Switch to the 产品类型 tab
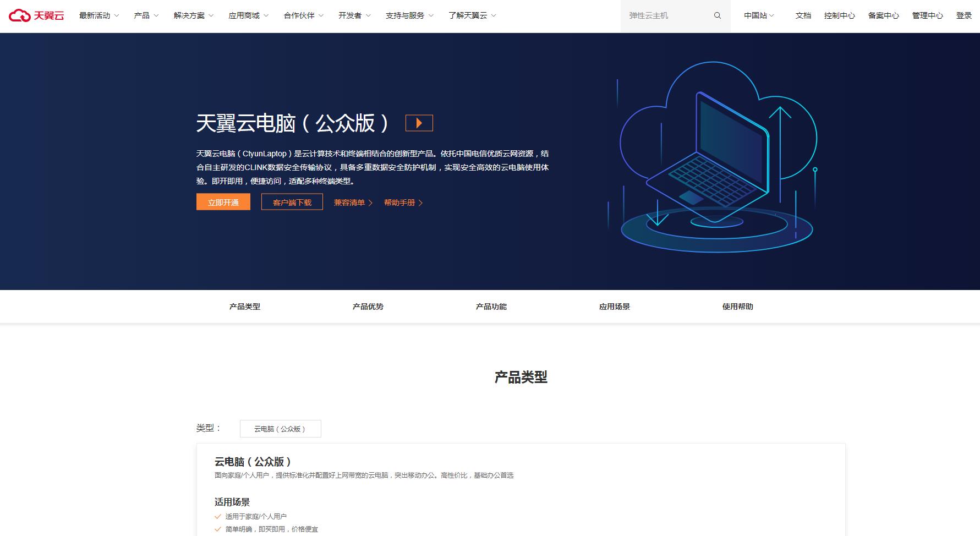 pos(245,307)
